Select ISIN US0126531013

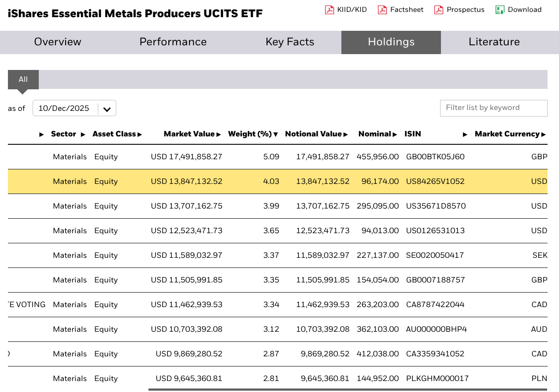click(435, 231)
